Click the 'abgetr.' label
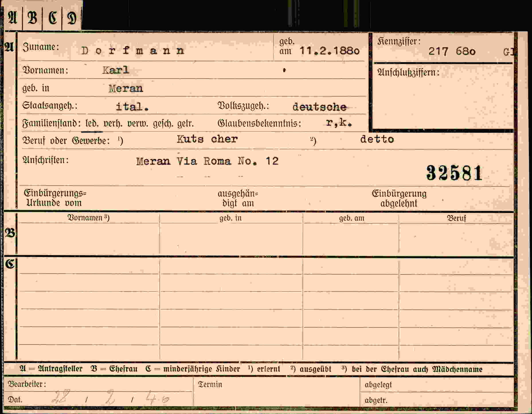 pyautogui.click(x=376, y=400)
